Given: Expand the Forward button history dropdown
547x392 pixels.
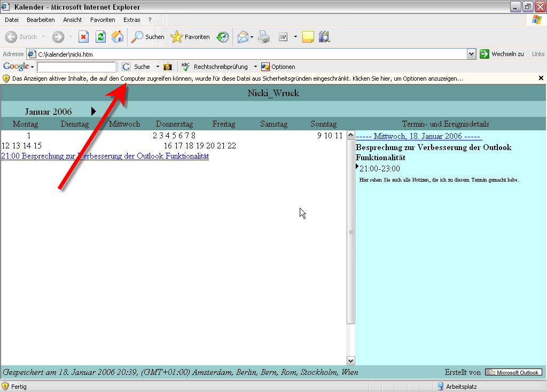Looking at the screenshot, I should (71, 37).
